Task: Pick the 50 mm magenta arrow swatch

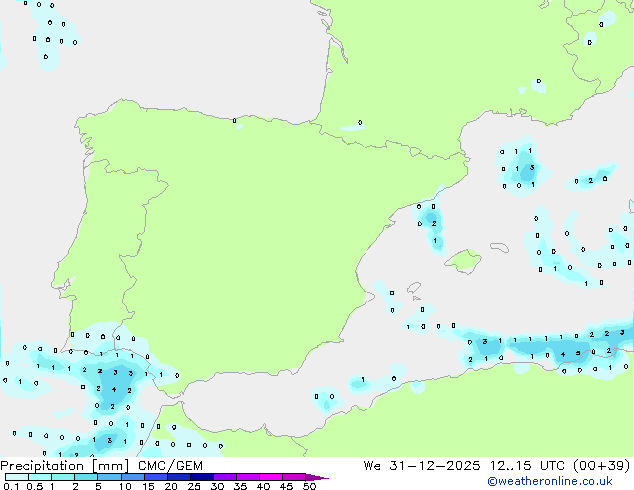Action: click(x=317, y=477)
